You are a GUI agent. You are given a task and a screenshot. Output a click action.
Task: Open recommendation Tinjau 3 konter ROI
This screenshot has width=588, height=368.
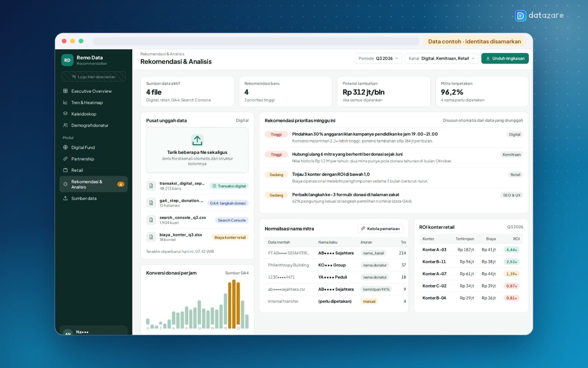(x=394, y=178)
